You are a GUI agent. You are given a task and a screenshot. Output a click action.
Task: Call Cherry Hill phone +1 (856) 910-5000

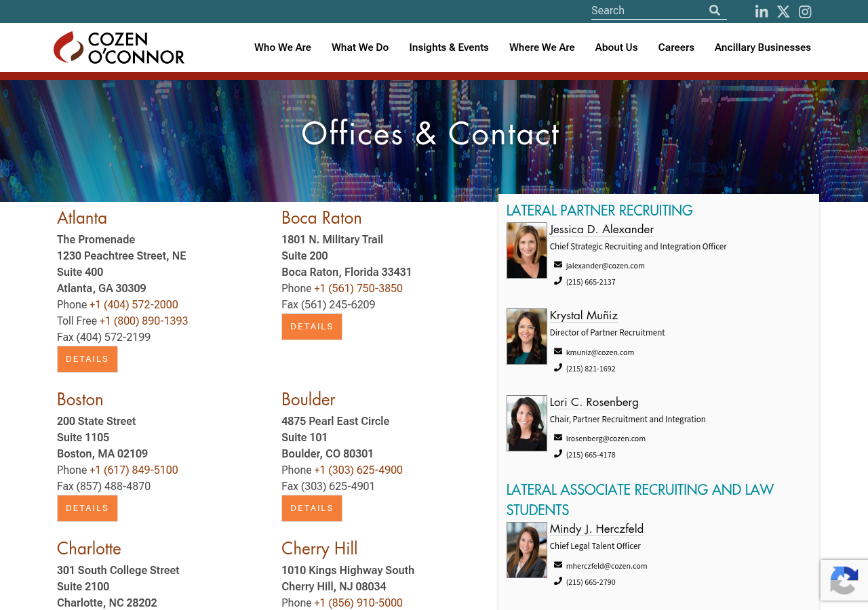358,603
